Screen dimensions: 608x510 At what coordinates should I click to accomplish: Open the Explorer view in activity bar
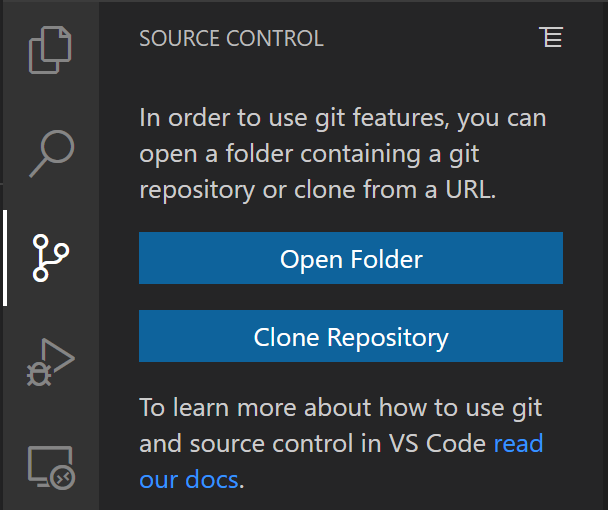pyautogui.click(x=51, y=50)
